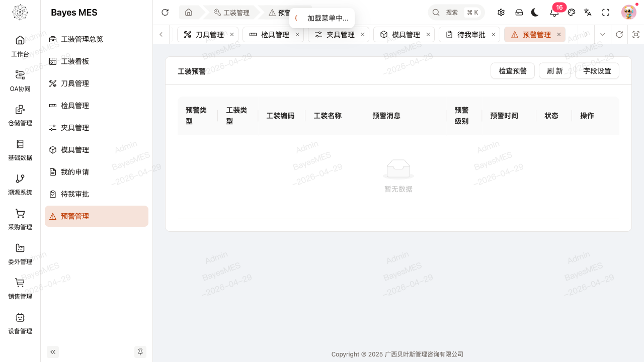Click the 检查预警 button
This screenshot has height=362, width=644.
click(513, 71)
